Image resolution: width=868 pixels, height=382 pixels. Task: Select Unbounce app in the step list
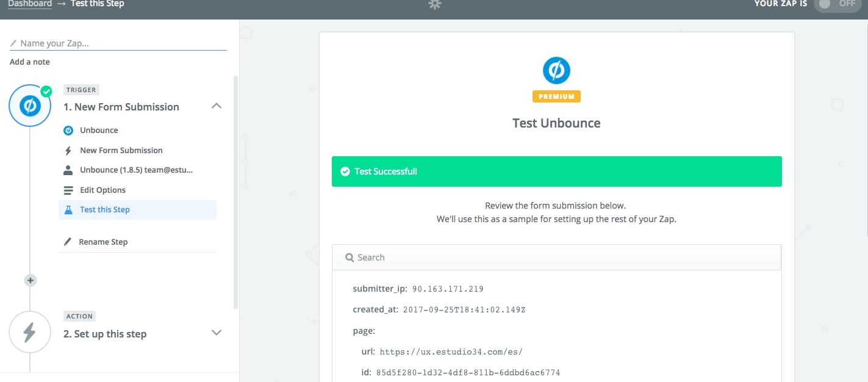99,131
